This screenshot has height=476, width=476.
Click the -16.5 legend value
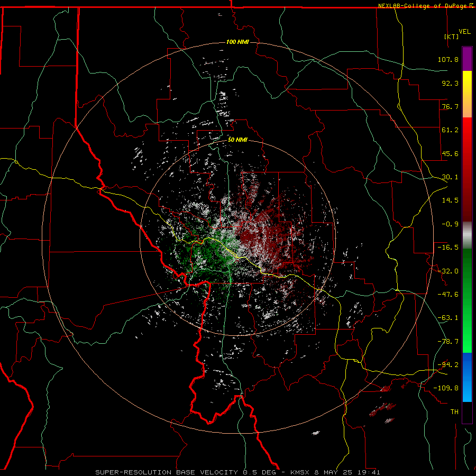448,248
